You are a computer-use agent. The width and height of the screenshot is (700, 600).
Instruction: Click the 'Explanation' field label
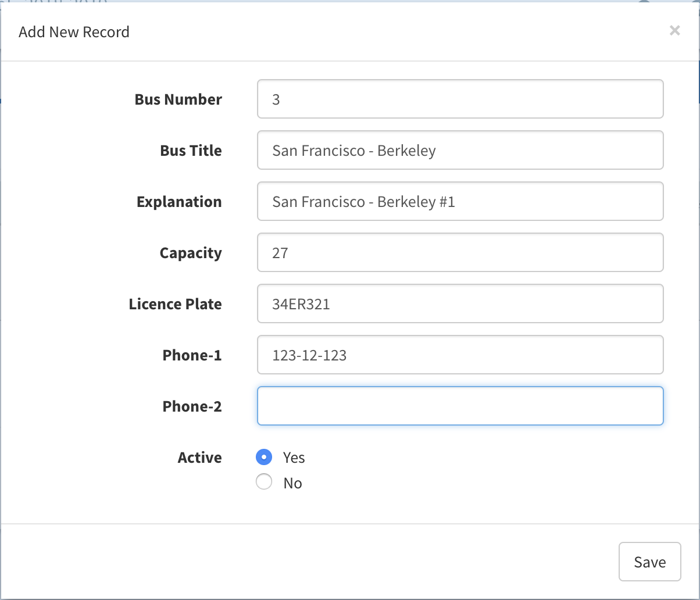click(x=179, y=202)
